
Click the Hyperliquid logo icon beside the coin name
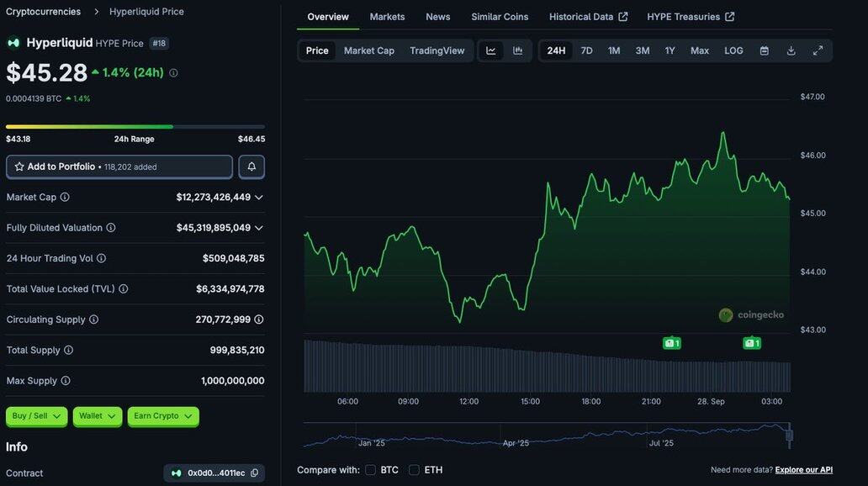pyautogui.click(x=13, y=43)
